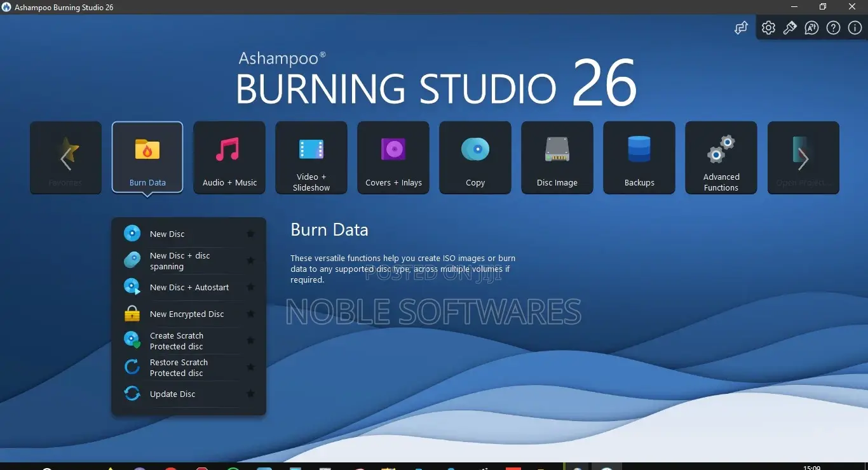Minimize the Burning Studio window
The width and height of the screenshot is (868, 470).
[x=794, y=6]
